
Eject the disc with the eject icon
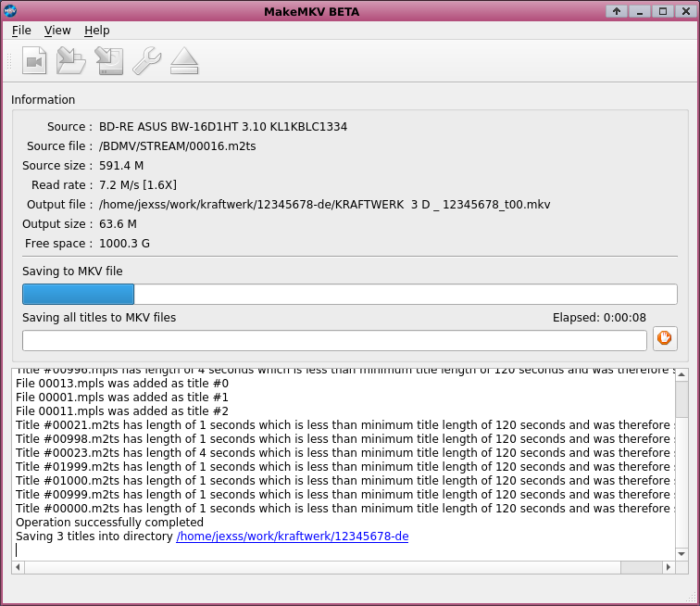[x=184, y=61]
